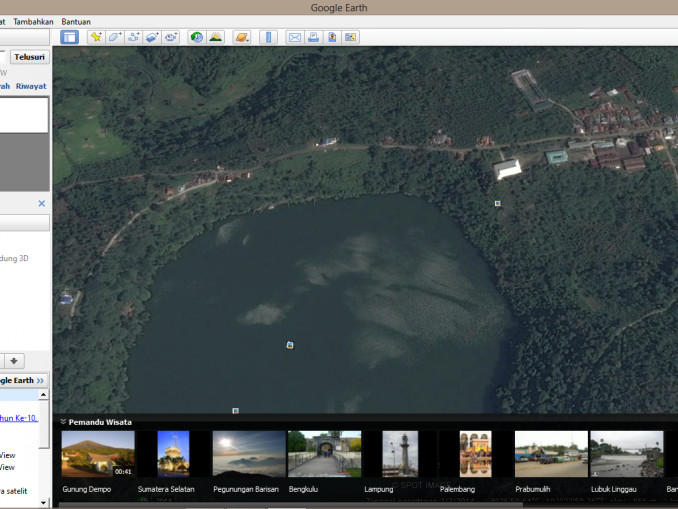Show historical imagery clock icon
Image resolution: width=678 pixels, height=509 pixels.
pyautogui.click(x=197, y=37)
